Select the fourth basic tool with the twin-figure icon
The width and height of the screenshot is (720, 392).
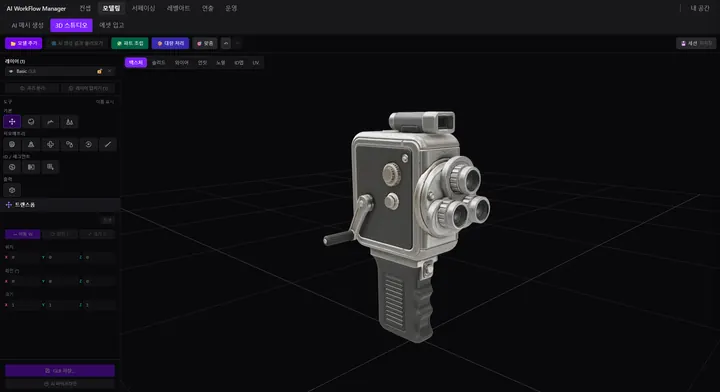click(69, 122)
